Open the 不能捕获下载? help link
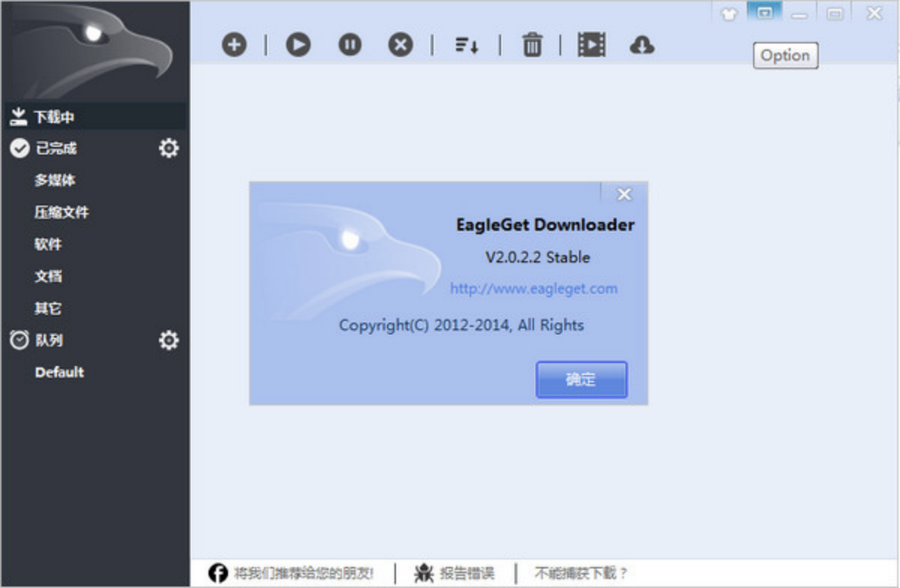Image resolution: width=900 pixels, height=588 pixels. 581,572
